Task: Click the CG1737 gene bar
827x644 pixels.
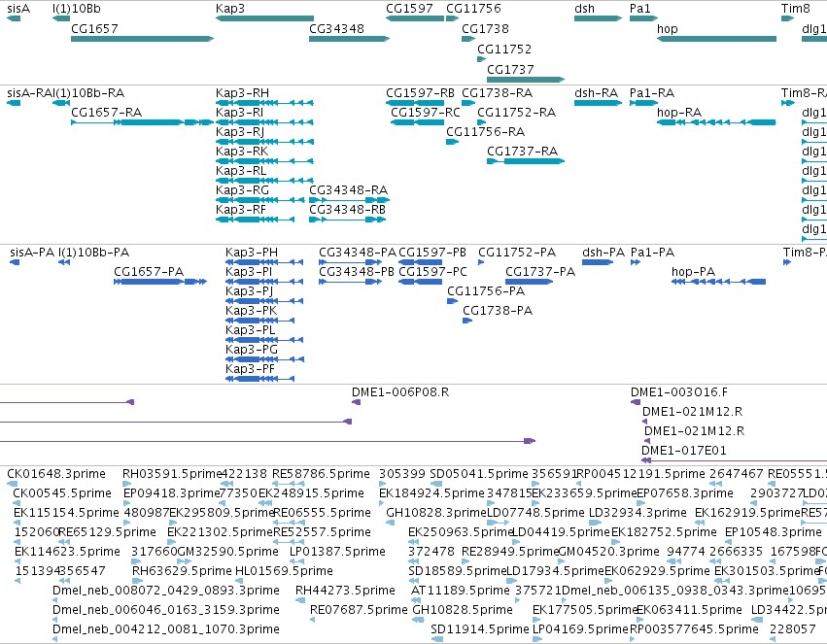Action: tap(526, 80)
